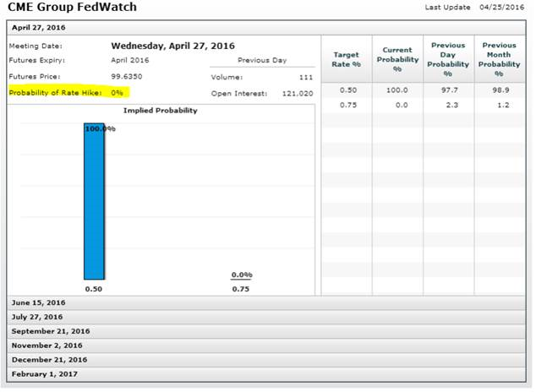Click the Target Rate % column header

click(x=347, y=59)
